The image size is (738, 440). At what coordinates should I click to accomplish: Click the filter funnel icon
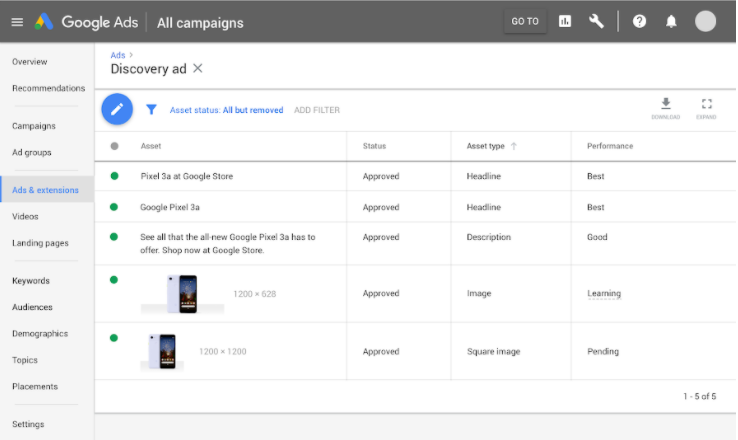click(x=152, y=110)
